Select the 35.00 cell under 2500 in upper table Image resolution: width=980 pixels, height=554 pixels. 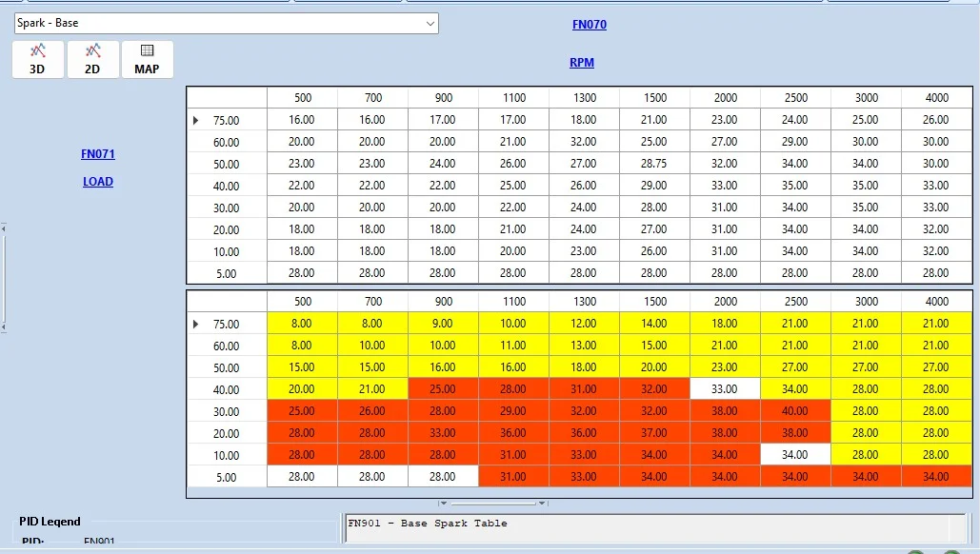click(x=795, y=186)
